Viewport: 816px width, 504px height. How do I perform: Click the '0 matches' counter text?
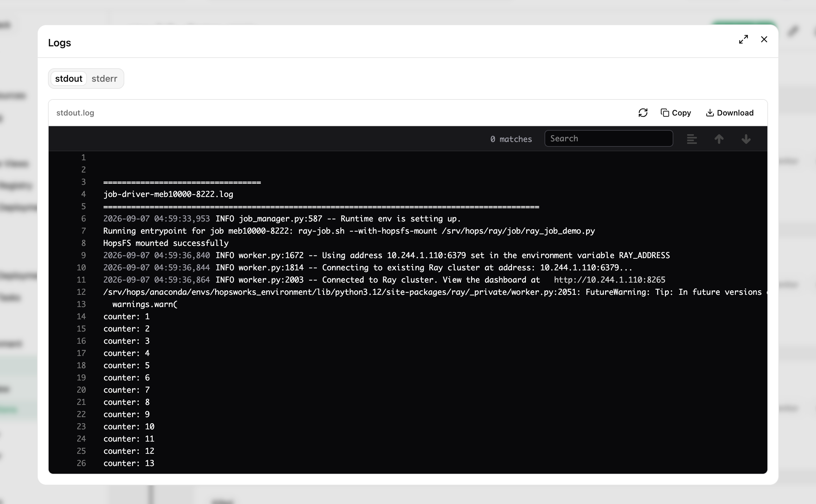[511, 139]
